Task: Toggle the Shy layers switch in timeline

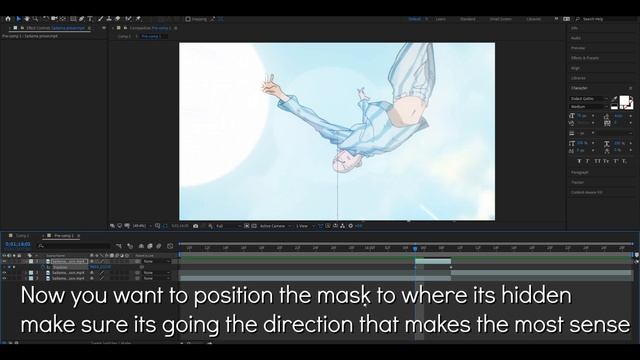Action: point(141,246)
